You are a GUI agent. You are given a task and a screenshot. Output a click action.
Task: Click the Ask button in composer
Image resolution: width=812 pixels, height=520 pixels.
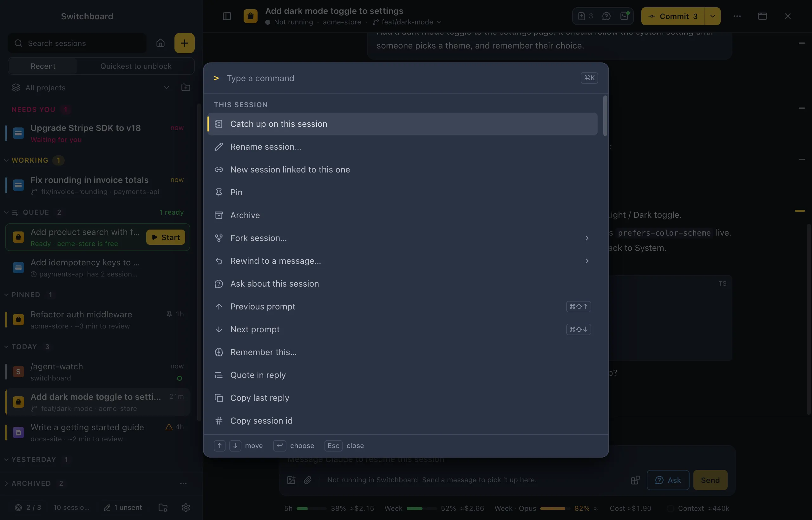pyautogui.click(x=668, y=480)
